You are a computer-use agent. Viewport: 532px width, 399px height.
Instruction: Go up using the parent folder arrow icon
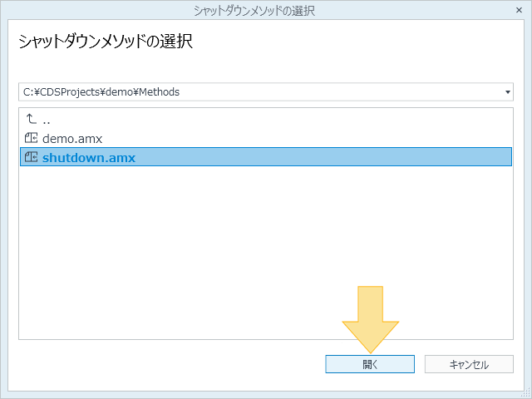(x=32, y=119)
